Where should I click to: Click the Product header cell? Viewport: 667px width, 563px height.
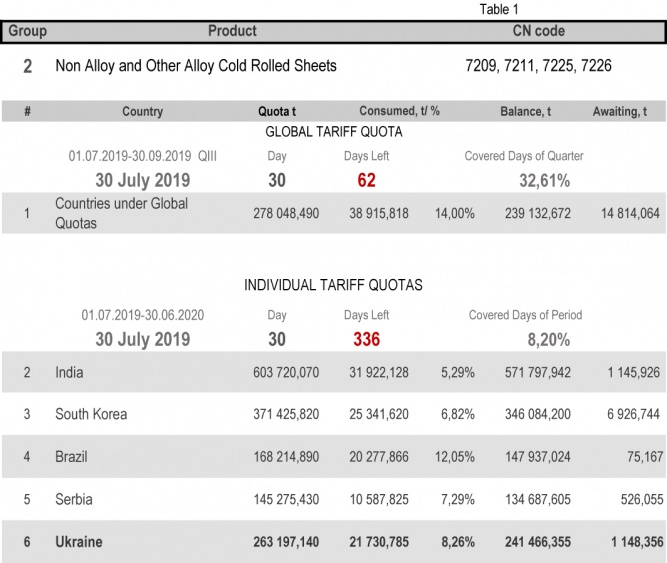click(x=232, y=31)
